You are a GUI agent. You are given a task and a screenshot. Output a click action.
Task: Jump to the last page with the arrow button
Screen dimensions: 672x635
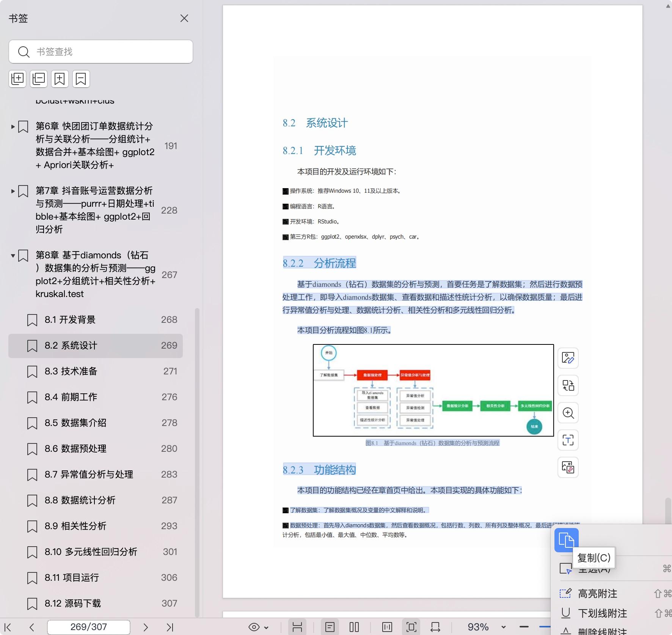pyautogui.click(x=170, y=627)
